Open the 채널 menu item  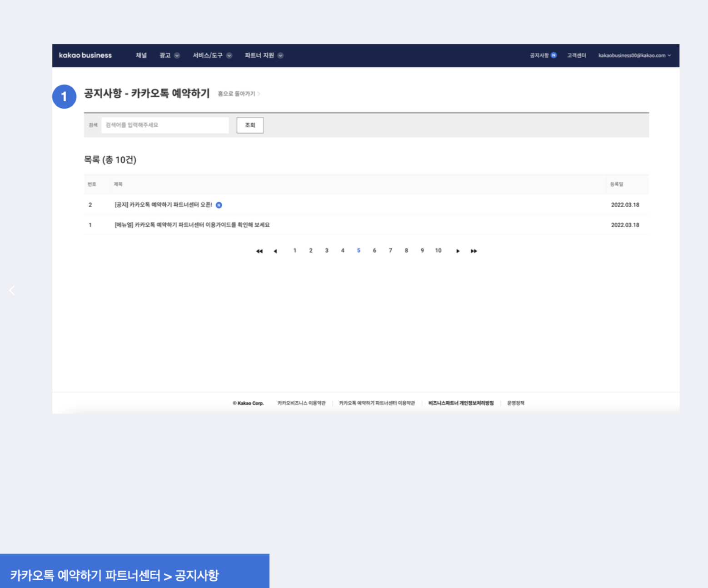click(141, 55)
